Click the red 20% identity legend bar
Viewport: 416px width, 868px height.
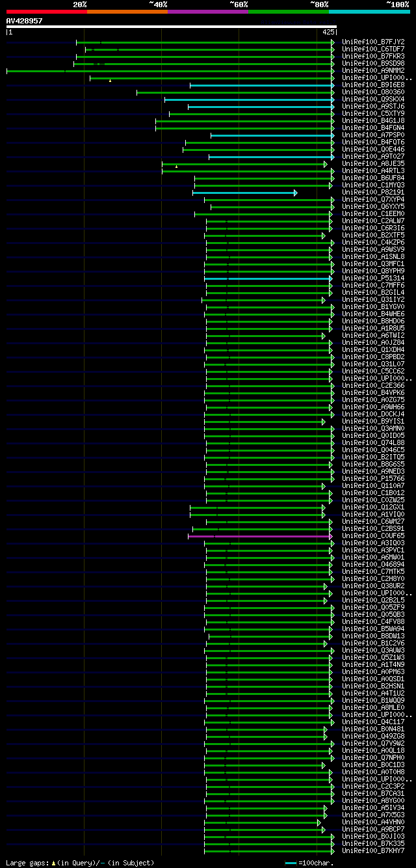47,12
